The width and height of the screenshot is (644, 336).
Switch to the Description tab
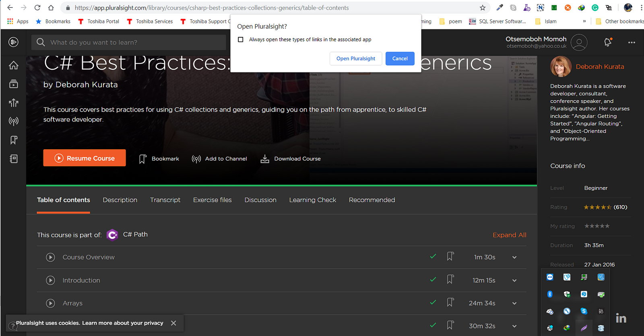(x=120, y=200)
